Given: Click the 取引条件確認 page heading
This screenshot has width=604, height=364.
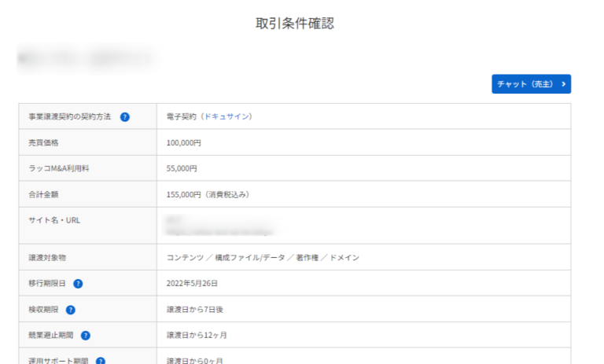Looking at the screenshot, I should [295, 24].
